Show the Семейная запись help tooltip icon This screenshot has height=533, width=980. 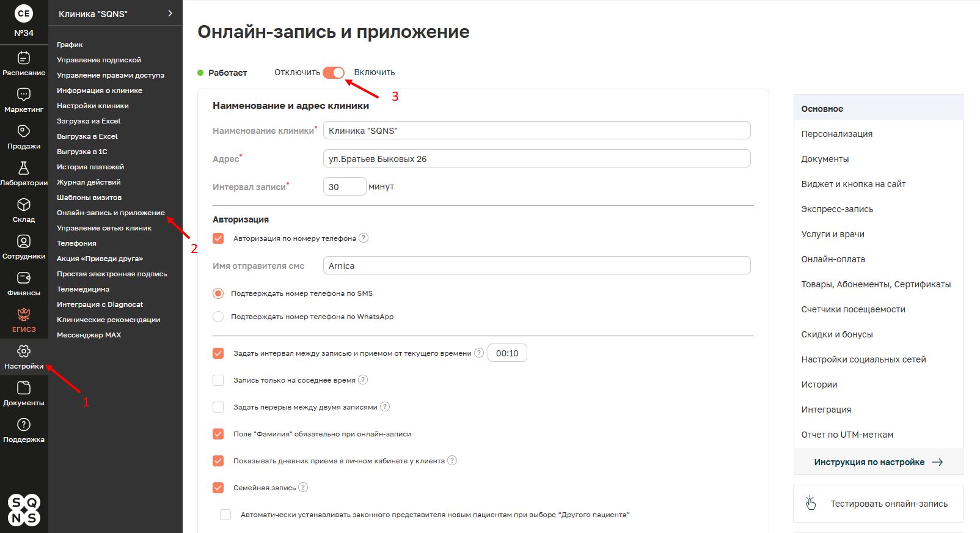303,487
